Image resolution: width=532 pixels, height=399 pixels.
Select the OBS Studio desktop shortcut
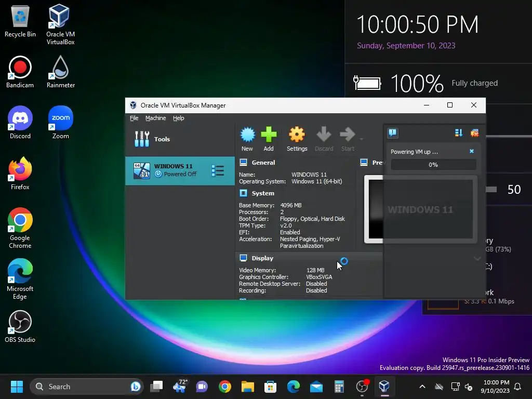tap(20, 327)
